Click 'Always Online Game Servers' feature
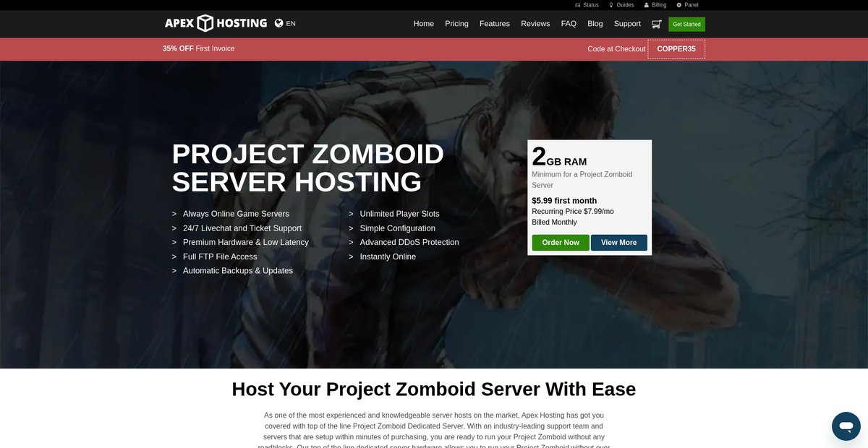This screenshot has width=868, height=448. point(236,214)
